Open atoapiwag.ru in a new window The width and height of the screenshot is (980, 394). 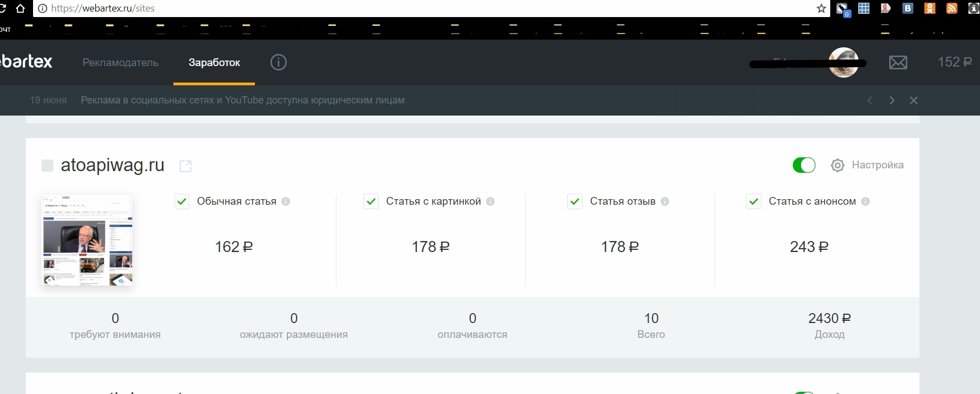pos(186,166)
